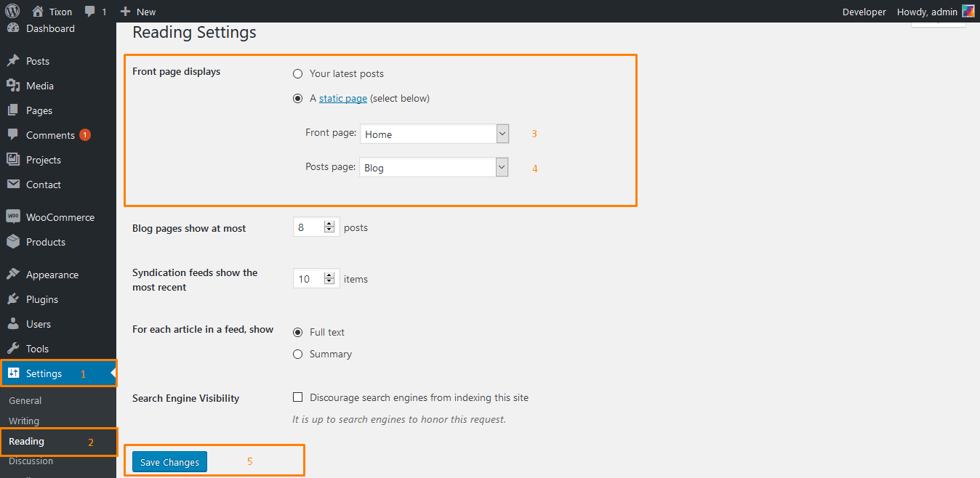Open the Discussion settings submenu item

(x=31, y=461)
